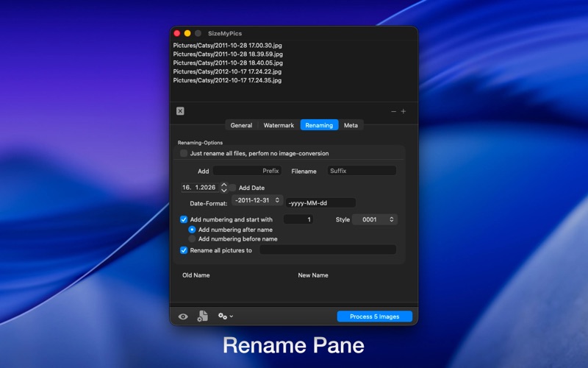Select file 2012-10-17 17.24.35.jpg
Image resolution: width=588 pixels, height=368 pixels.
click(x=227, y=80)
